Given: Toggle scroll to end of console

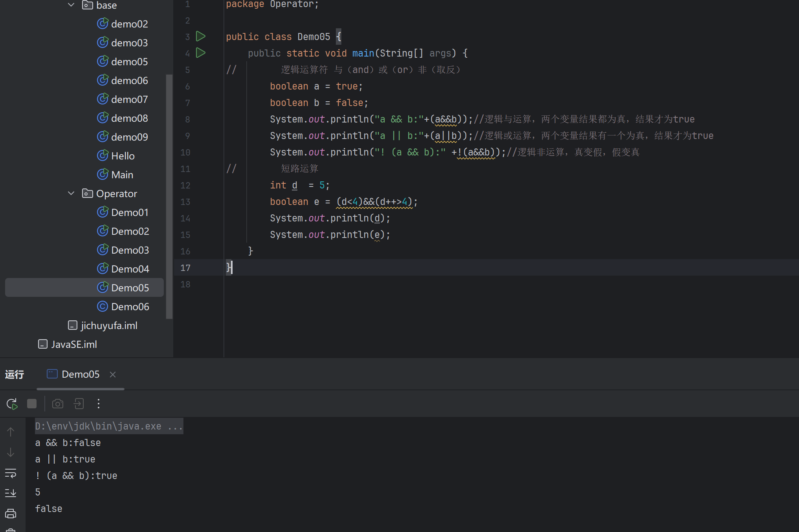Looking at the screenshot, I should coord(11,493).
